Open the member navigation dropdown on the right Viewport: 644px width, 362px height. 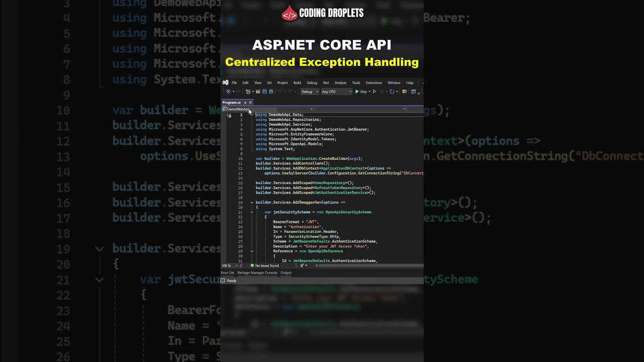pos(404,109)
